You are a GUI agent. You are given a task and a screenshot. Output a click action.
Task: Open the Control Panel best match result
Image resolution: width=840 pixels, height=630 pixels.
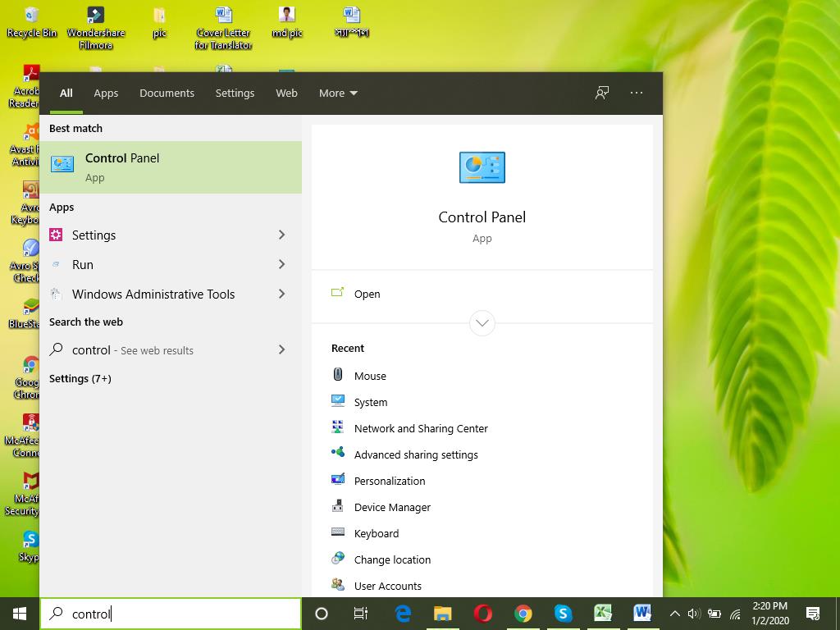[x=170, y=167]
